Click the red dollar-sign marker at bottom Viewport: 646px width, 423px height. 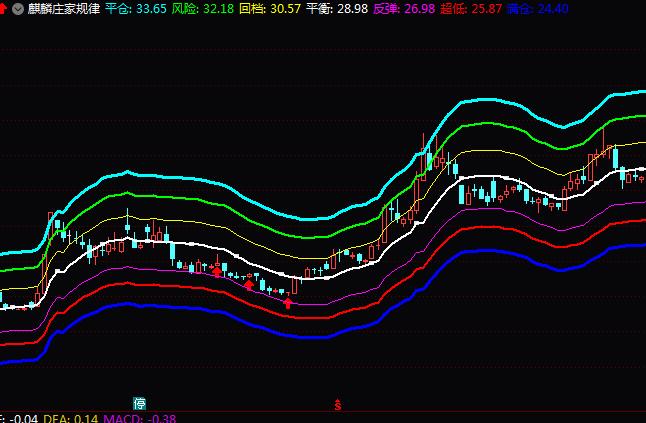coord(339,405)
